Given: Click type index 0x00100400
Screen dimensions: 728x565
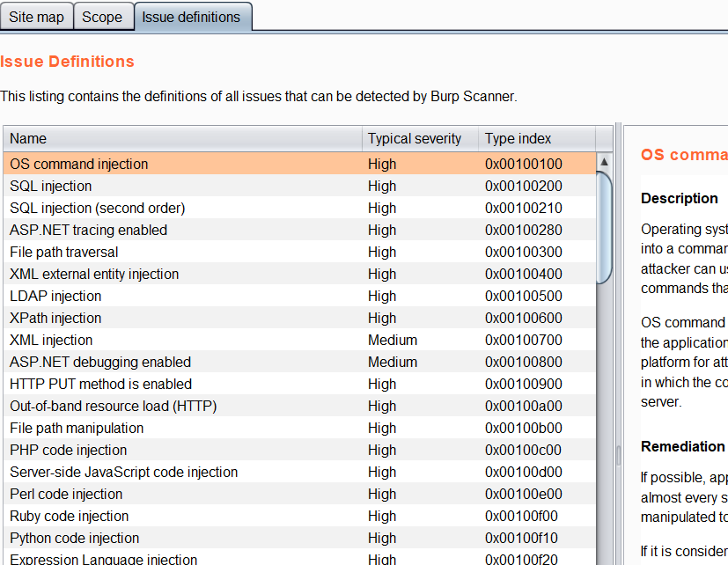Looking at the screenshot, I should tap(523, 274).
